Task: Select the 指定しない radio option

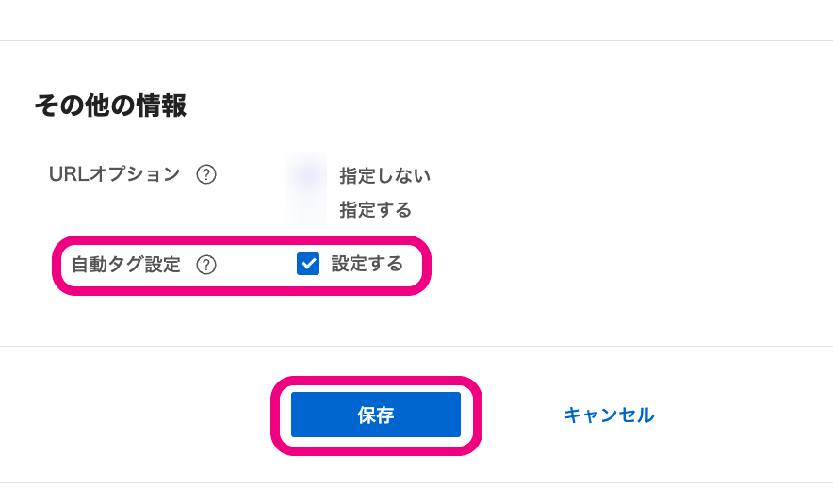Action: pyautogui.click(x=306, y=175)
